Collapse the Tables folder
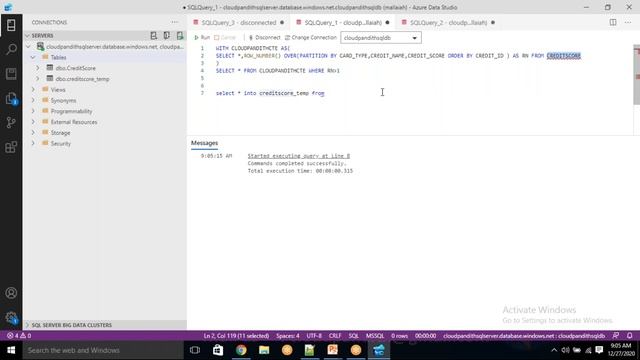Screen dimensions: 640x360 click(x=33, y=57)
